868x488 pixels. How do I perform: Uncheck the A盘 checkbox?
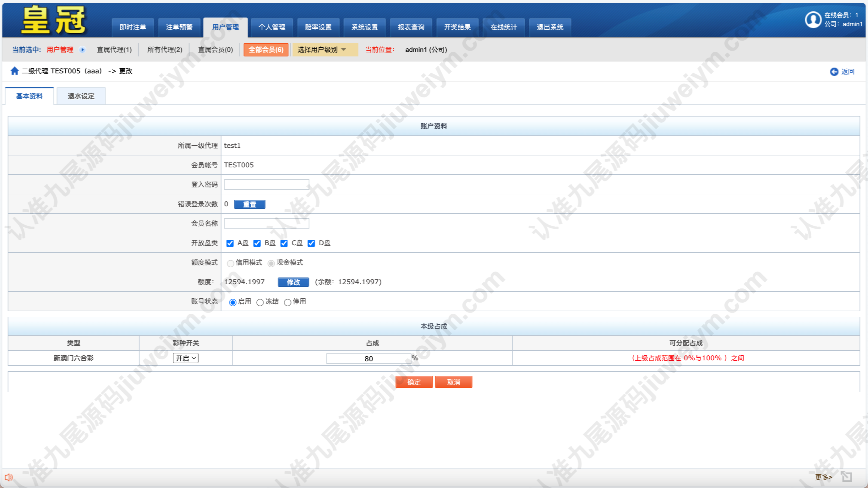pyautogui.click(x=230, y=243)
